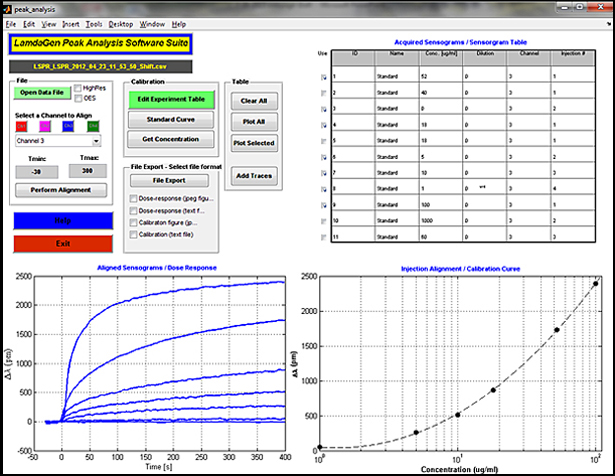Uncheck the Use box for sensorgram ID 6
The image size is (615, 476).
pos(324,157)
